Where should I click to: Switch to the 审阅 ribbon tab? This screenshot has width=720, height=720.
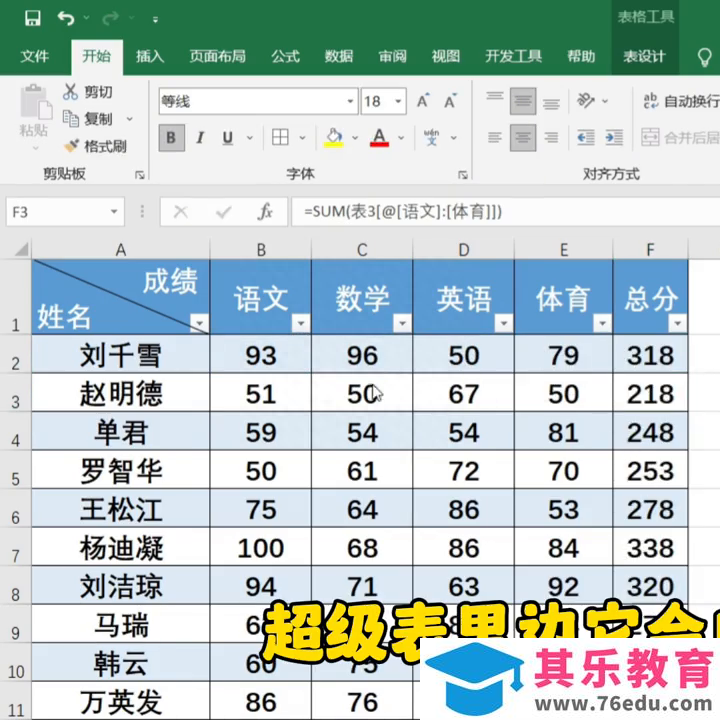393,56
